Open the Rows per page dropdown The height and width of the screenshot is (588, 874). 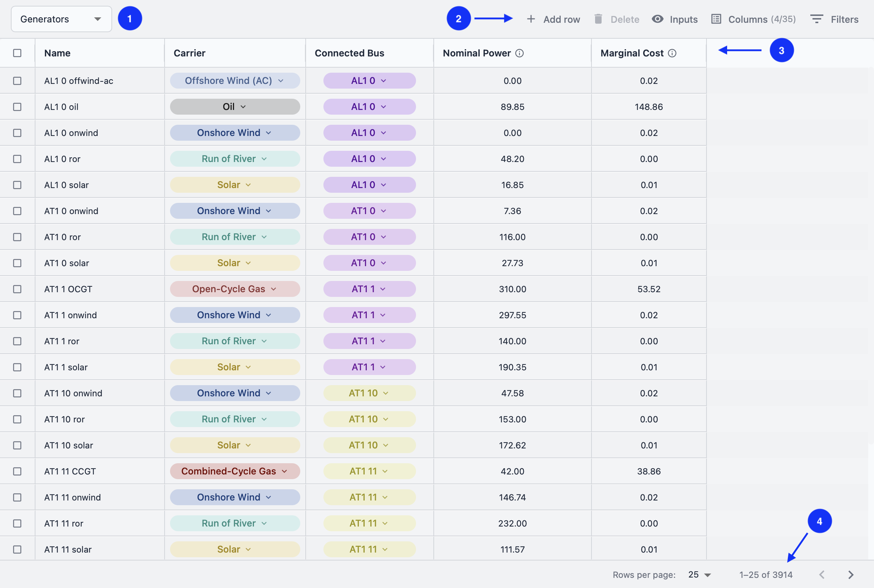click(698, 574)
